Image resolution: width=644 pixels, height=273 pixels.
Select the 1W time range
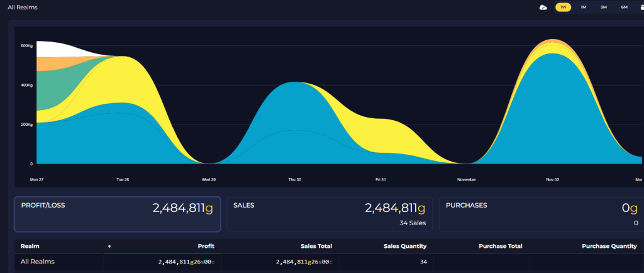pyautogui.click(x=562, y=7)
